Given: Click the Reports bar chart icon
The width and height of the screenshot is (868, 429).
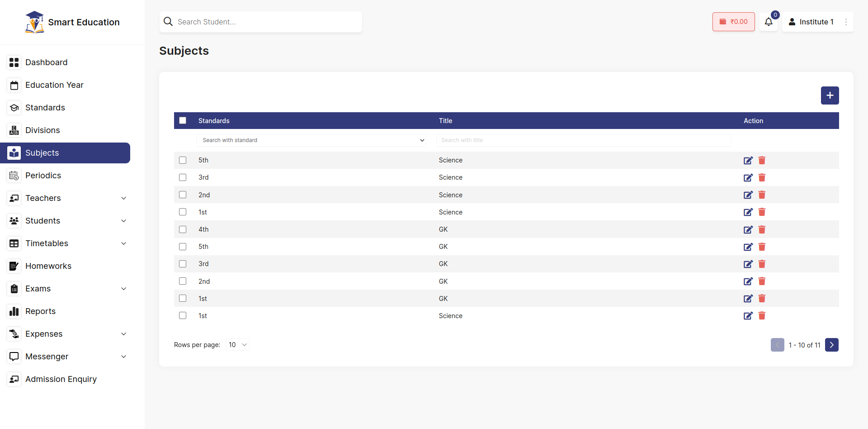Looking at the screenshot, I should click(14, 311).
